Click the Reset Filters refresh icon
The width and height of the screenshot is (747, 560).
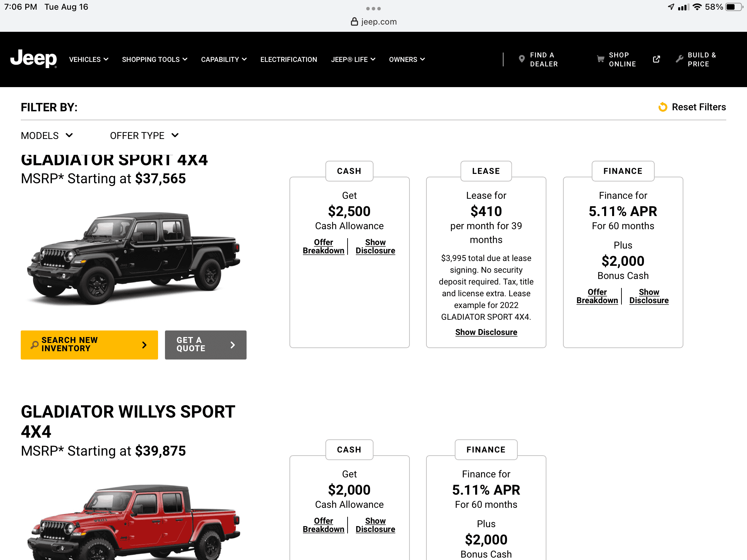[663, 107]
